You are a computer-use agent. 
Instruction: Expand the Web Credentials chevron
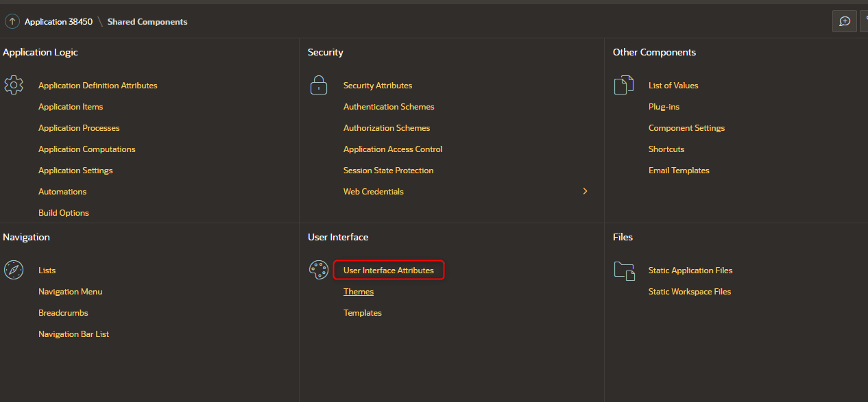(x=585, y=191)
